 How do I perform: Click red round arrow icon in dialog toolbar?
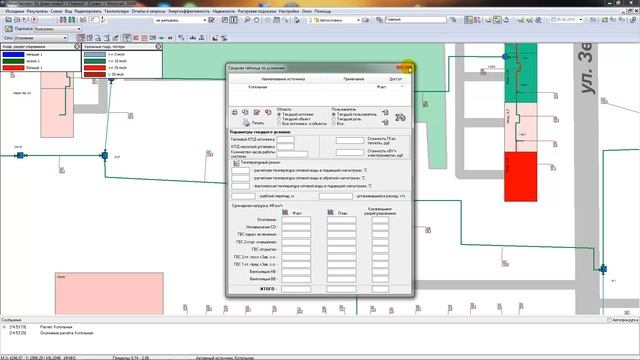(x=268, y=112)
